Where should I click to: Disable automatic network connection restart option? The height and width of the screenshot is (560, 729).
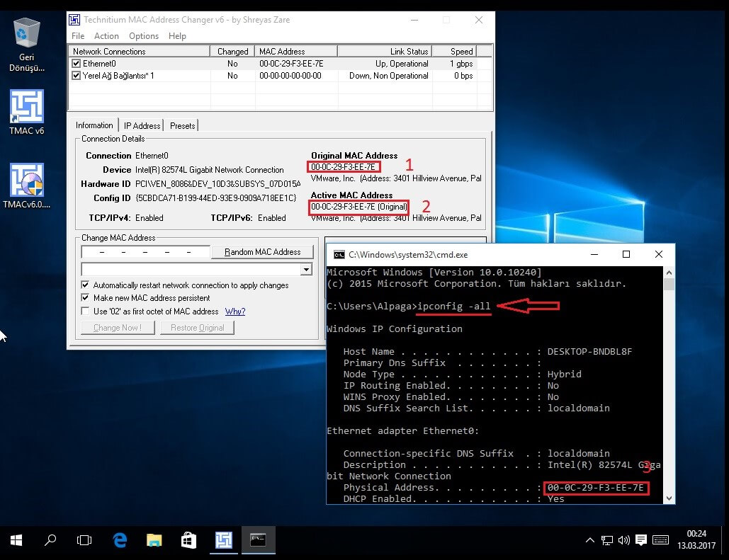[x=86, y=285]
